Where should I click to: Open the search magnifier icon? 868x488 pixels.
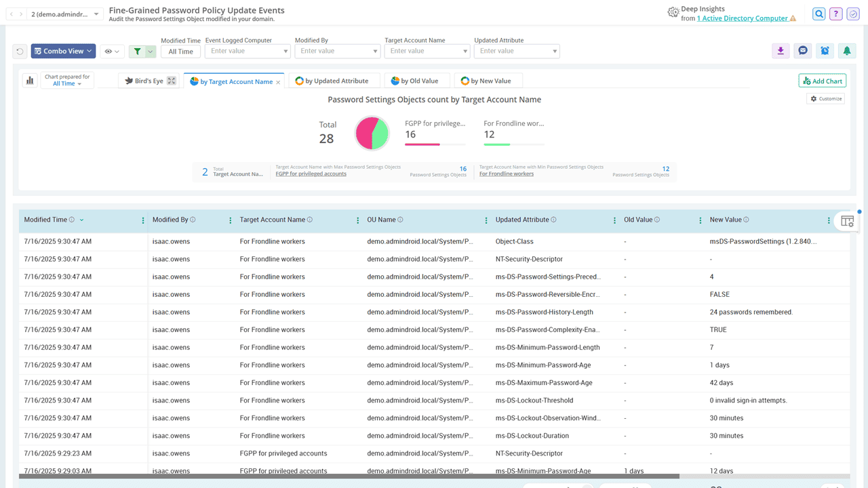coord(819,14)
